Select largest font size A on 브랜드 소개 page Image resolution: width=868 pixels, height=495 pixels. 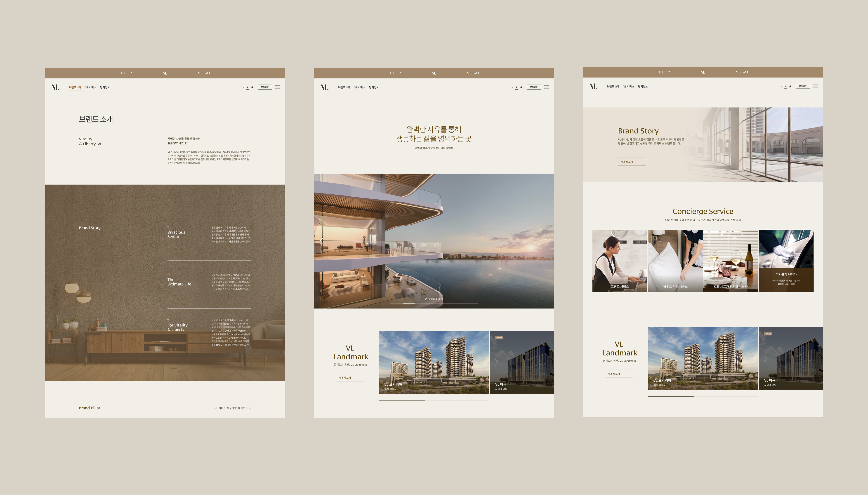tap(252, 87)
